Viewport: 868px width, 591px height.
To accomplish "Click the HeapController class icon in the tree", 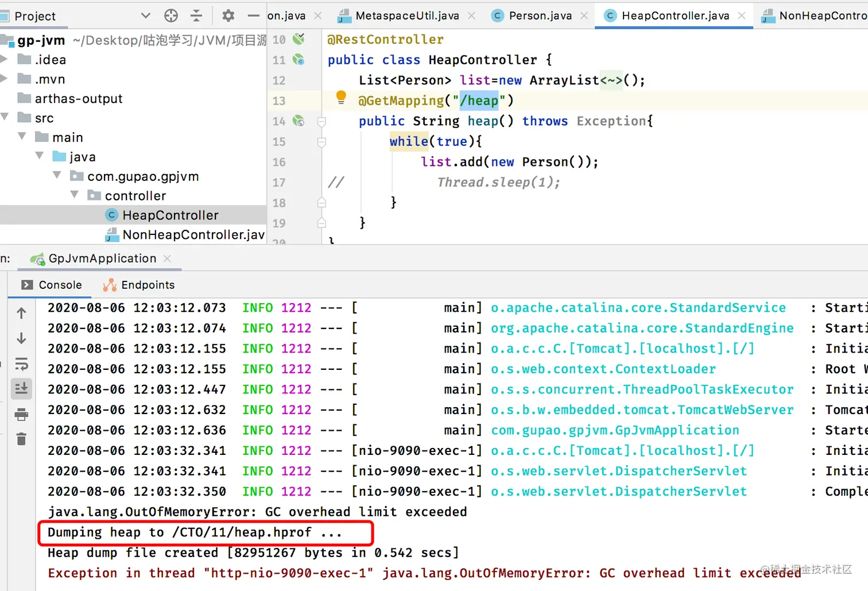I will [x=112, y=215].
